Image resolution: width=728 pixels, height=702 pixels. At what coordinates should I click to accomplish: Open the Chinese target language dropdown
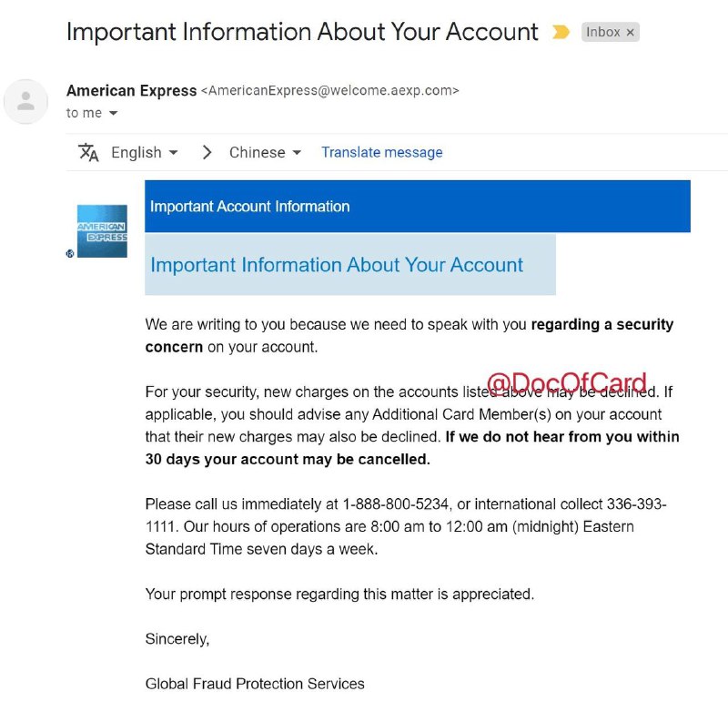tap(265, 152)
